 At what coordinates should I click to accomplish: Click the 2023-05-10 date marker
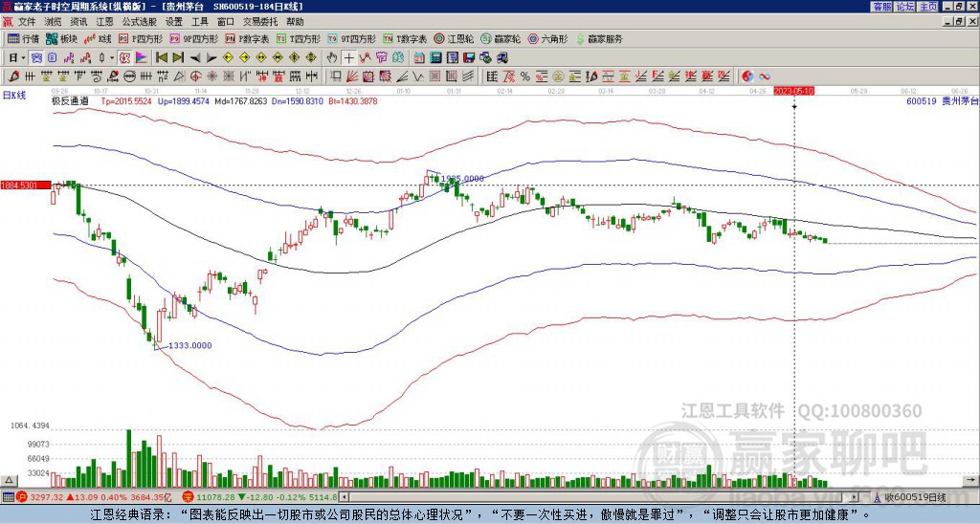pos(793,91)
